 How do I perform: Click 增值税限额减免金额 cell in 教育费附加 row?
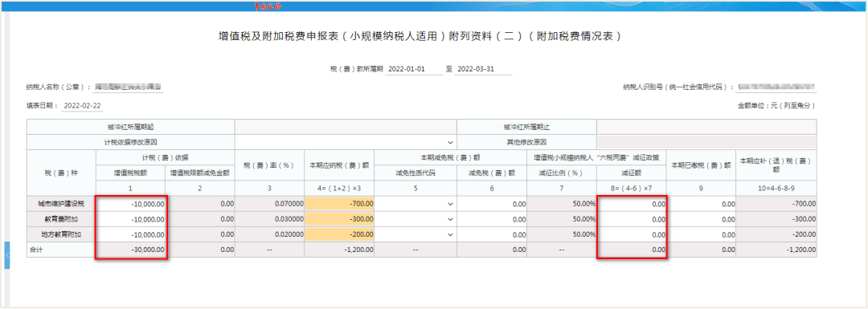(x=200, y=219)
